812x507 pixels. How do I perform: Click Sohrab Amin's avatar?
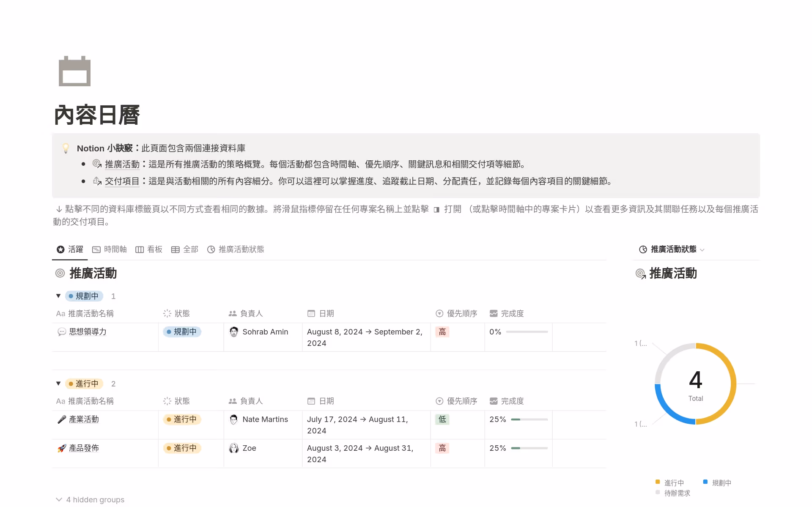point(233,332)
